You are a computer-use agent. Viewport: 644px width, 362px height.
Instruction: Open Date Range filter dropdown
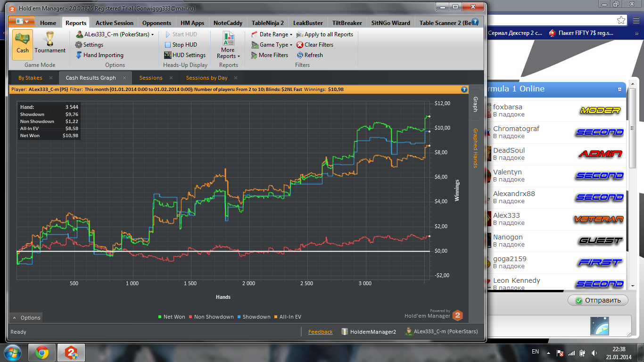pos(272,34)
